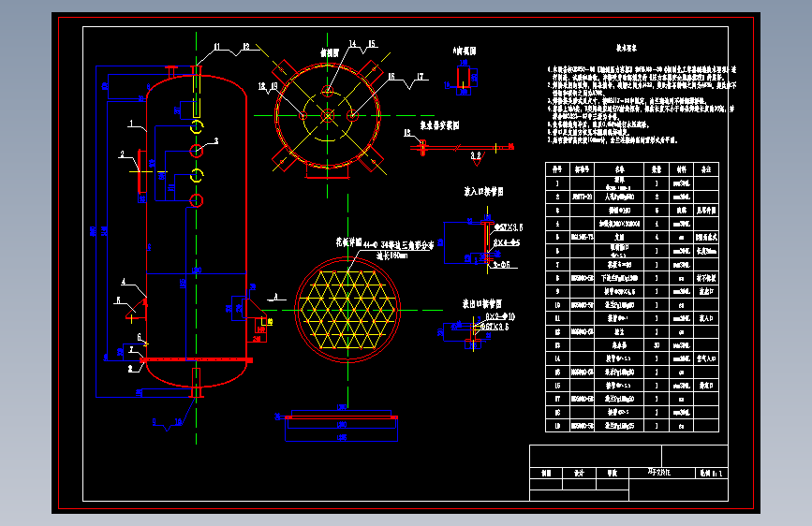Click the 设计 cell in the title block
This screenshot has height=526, width=812.
click(579, 474)
